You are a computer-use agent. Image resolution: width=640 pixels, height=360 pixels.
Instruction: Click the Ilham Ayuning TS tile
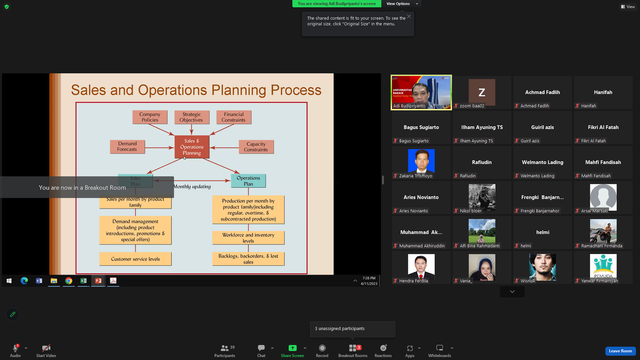point(482,128)
